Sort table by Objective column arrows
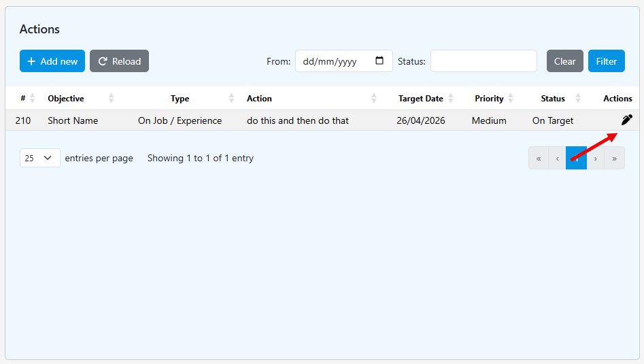 (x=111, y=98)
